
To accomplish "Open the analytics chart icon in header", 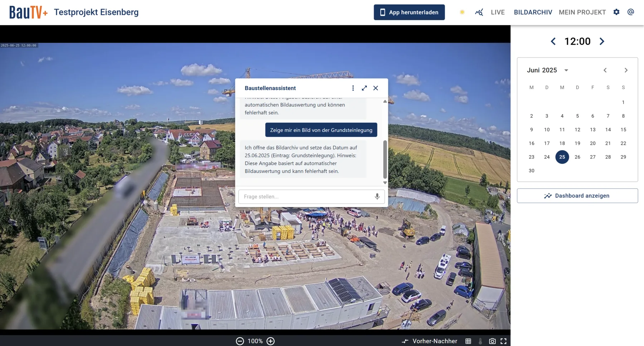I will (x=479, y=12).
